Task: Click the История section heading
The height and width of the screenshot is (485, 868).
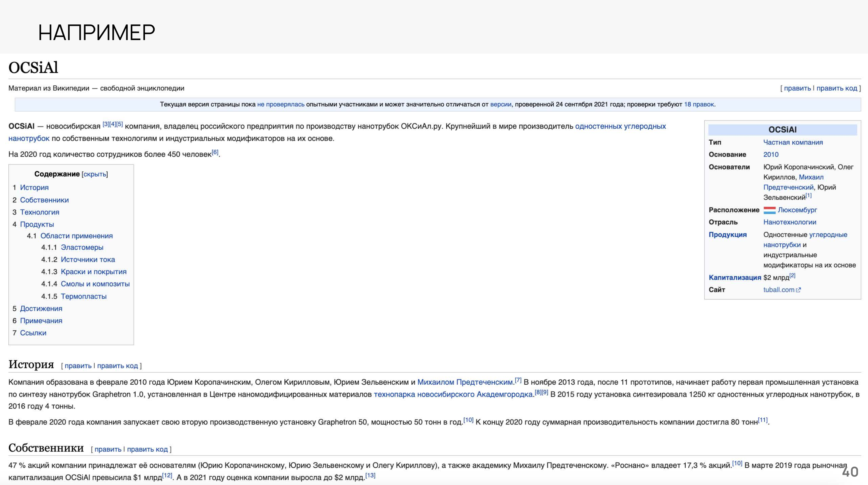Action: click(x=31, y=364)
